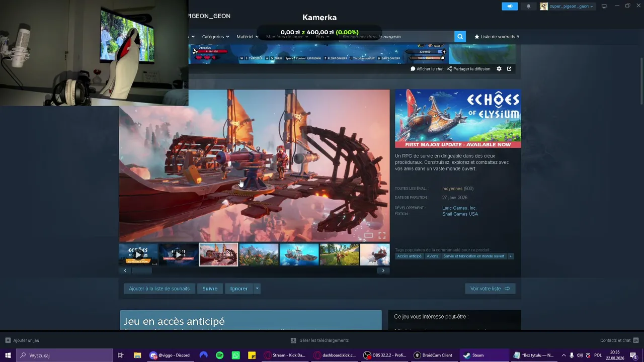Screen dimensions: 644x362
Task: Open Contacts et chat
Action: [x=619, y=340]
